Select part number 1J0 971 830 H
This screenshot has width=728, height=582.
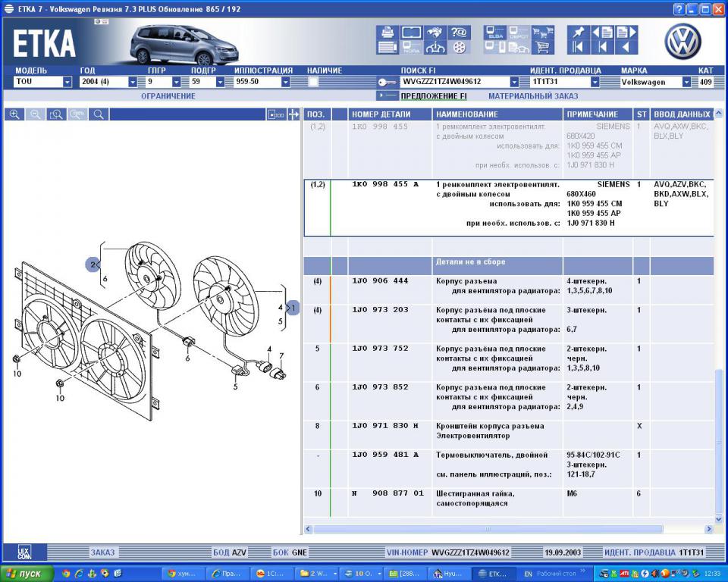pyautogui.click(x=385, y=425)
